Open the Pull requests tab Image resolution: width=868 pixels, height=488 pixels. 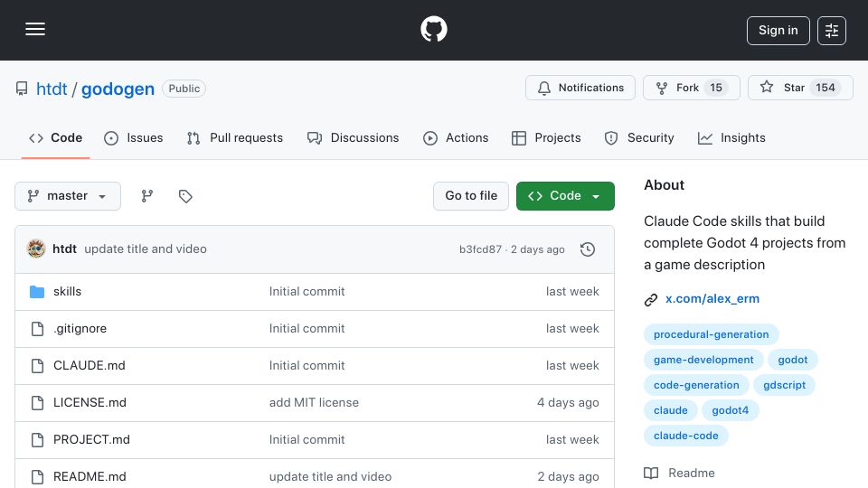(235, 137)
